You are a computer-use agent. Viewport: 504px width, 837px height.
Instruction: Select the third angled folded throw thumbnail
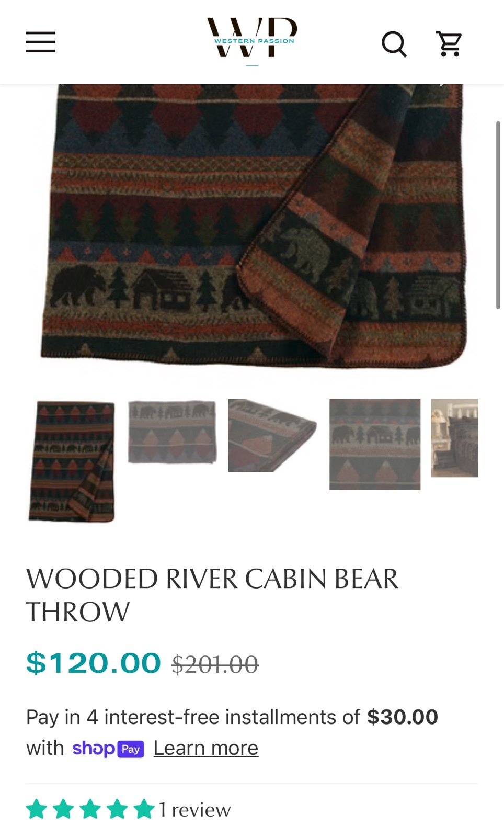[272, 436]
